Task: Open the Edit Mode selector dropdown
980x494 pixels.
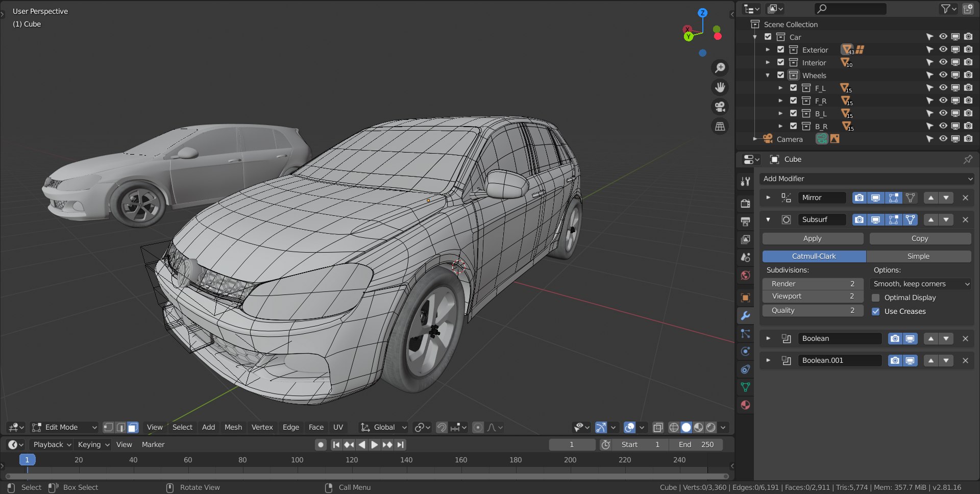Action: 64,427
